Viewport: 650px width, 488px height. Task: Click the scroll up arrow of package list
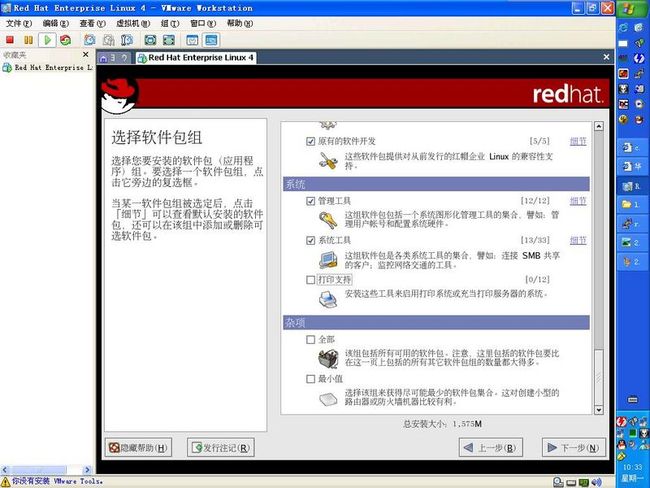pyautogui.click(x=599, y=126)
